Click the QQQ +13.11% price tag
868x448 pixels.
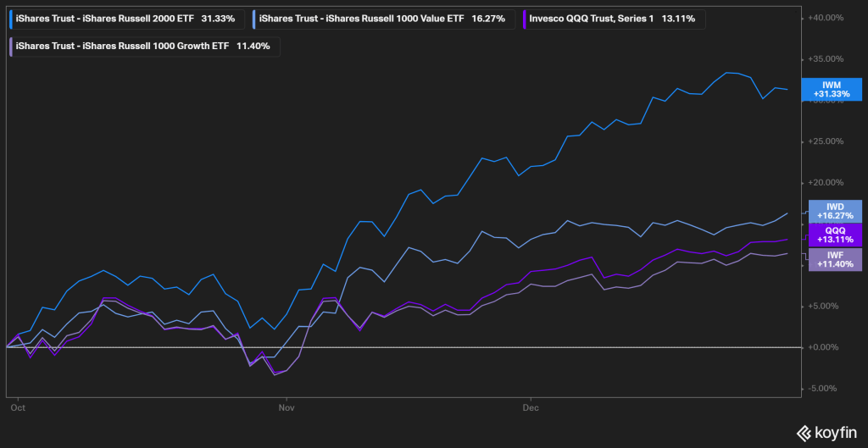click(x=835, y=235)
